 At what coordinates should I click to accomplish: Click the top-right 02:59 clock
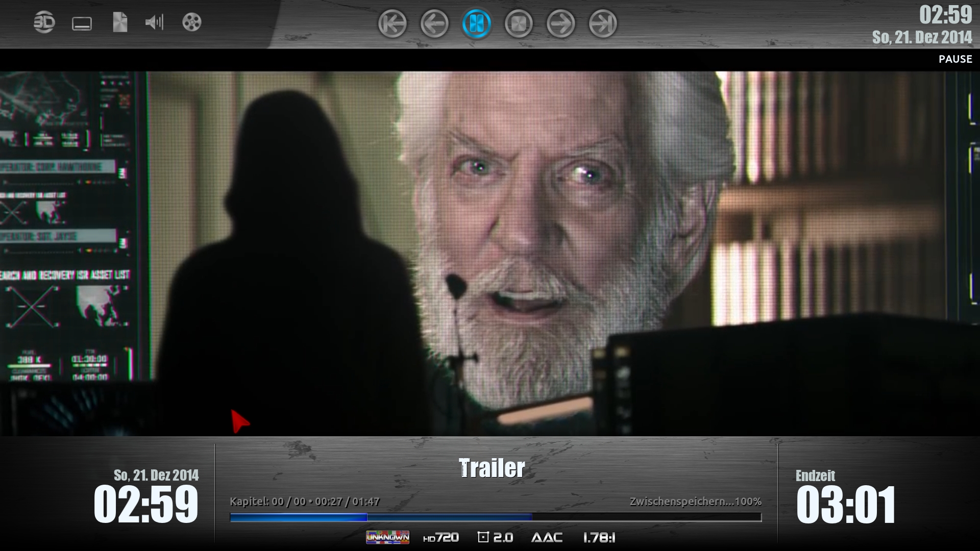(x=946, y=15)
